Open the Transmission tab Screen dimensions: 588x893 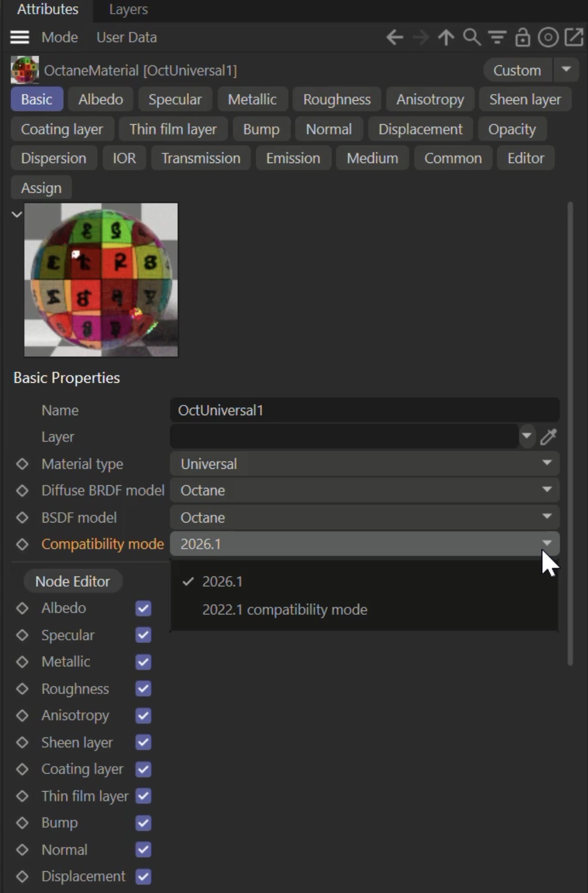coord(201,158)
